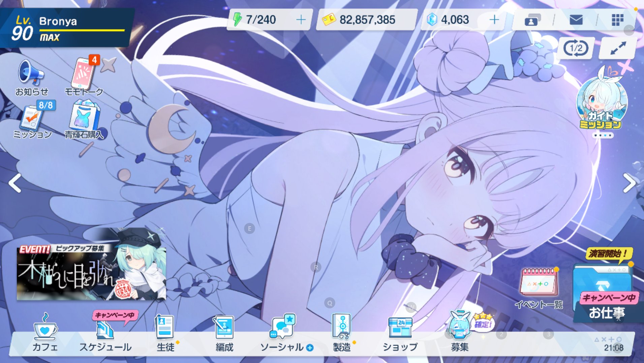The height and width of the screenshot is (363, 644).
Task: Add gems with pyroxene plus button
Action: (494, 20)
